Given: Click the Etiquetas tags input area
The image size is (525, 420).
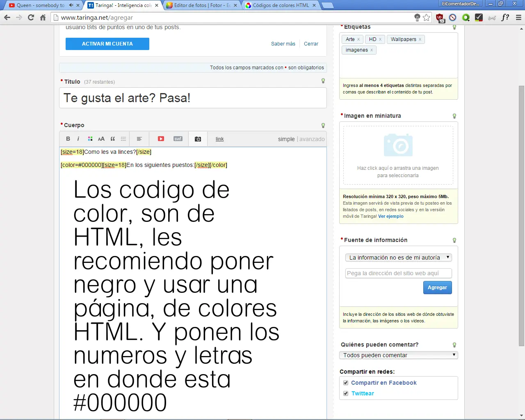Looking at the screenshot, I should point(399,55).
